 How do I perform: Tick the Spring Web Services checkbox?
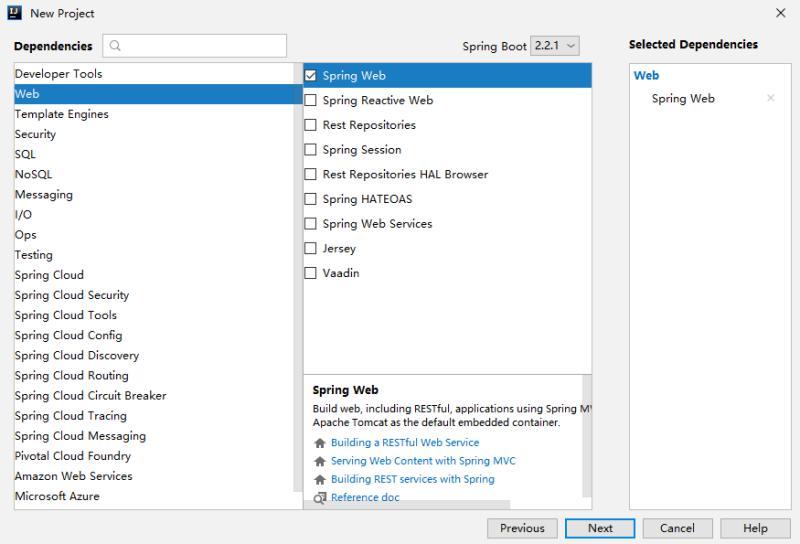310,224
